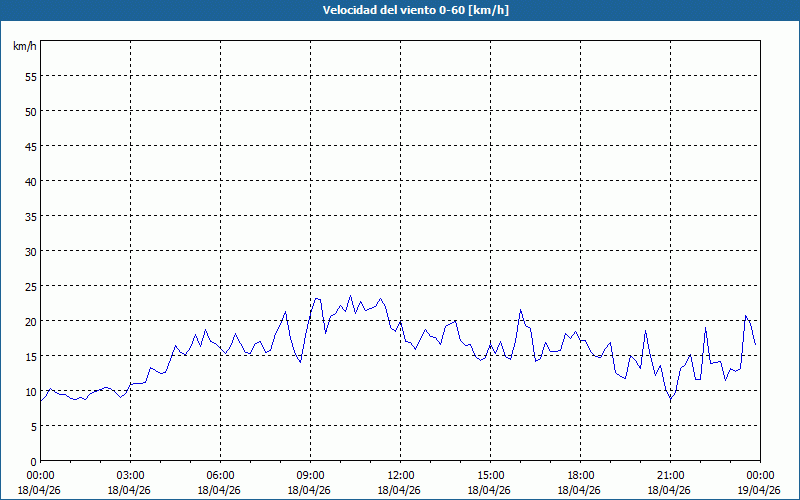The image size is (800, 500).
Task: Select the 06:00 time axis marker
Action: coord(220,475)
